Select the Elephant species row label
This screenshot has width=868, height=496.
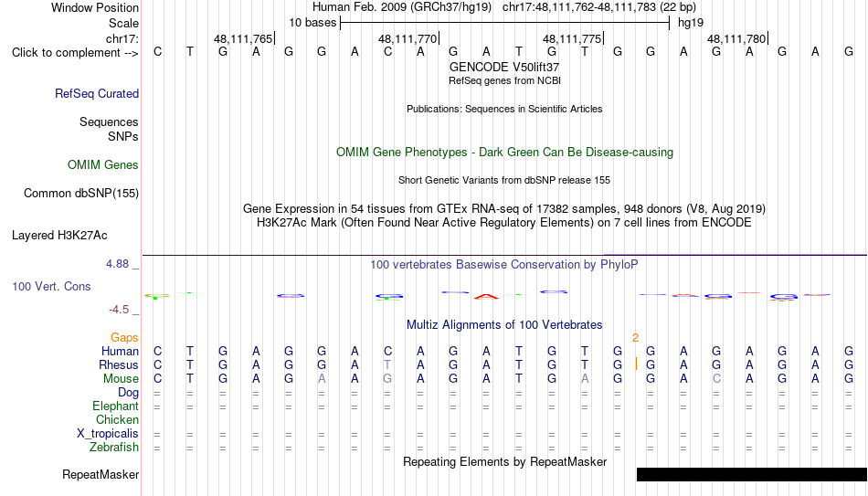pyautogui.click(x=116, y=406)
